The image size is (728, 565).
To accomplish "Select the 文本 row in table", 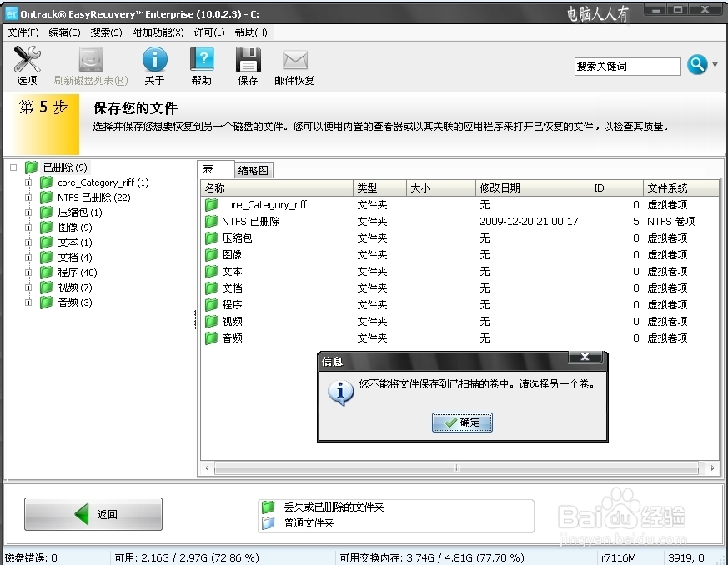I will point(459,272).
